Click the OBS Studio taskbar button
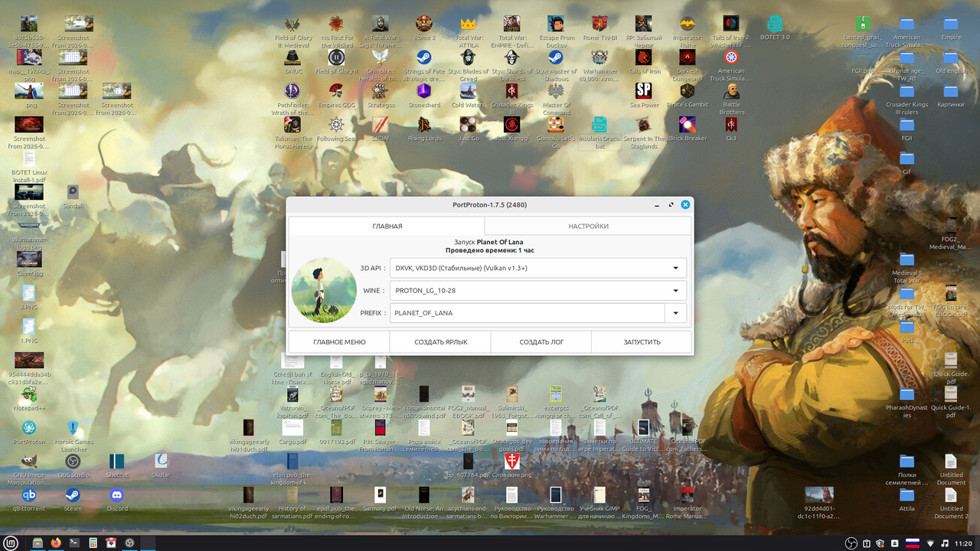 [x=129, y=543]
